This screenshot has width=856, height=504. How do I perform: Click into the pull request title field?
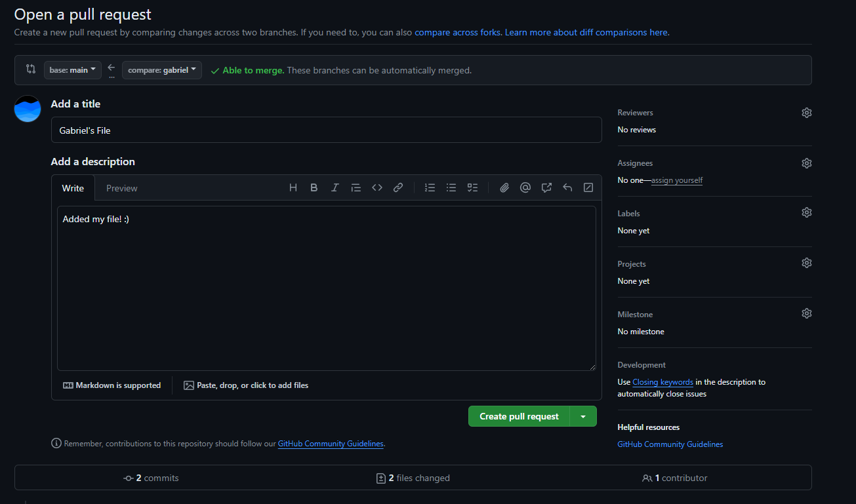tap(326, 130)
